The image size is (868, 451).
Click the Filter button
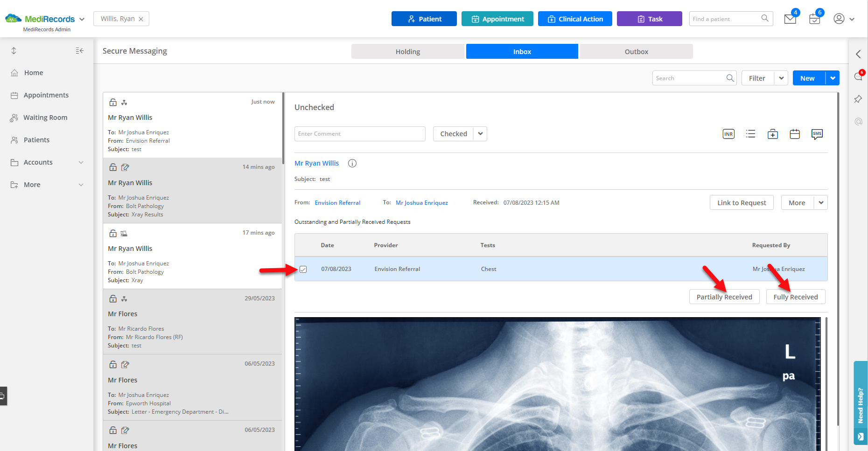point(758,78)
